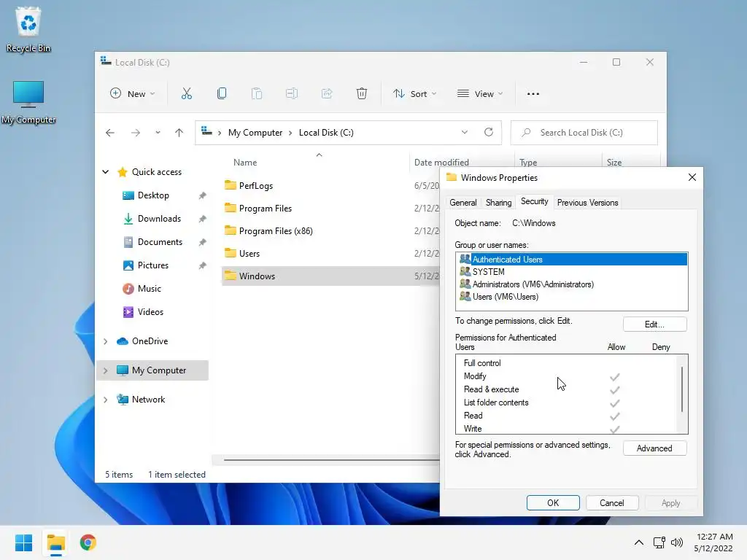Click My Computer in the address breadcrumb
Viewport: 747px width, 560px height.
point(255,133)
